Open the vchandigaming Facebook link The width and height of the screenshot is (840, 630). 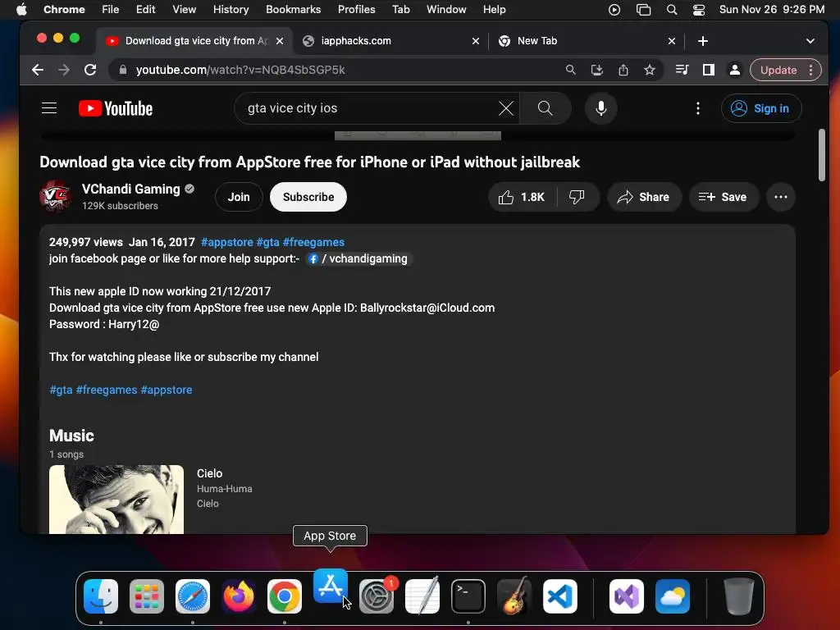pyautogui.click(x=359, y=258)
